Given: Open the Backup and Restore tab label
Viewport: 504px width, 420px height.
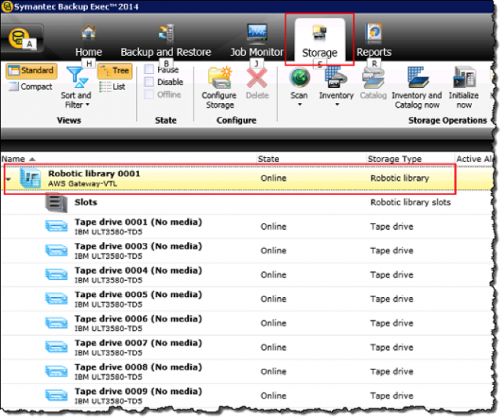Looking at the screenshot, I should click(x=166, y=52).
